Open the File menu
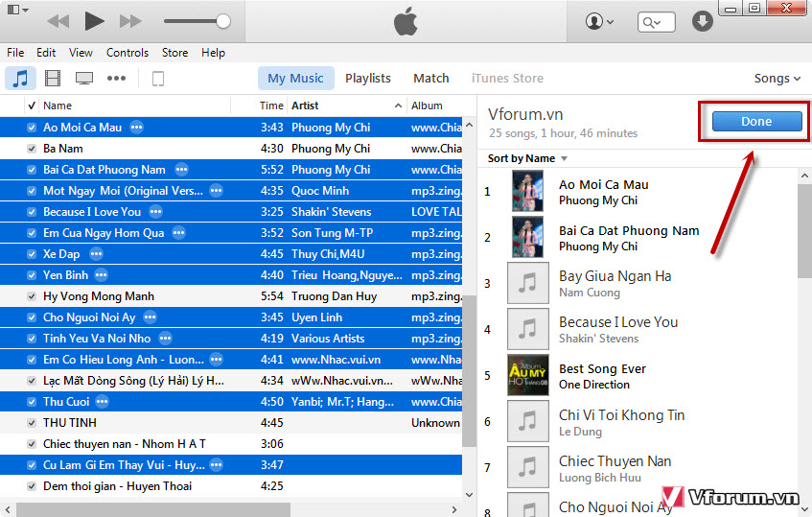The image size is (812, 517). [15, 53]
